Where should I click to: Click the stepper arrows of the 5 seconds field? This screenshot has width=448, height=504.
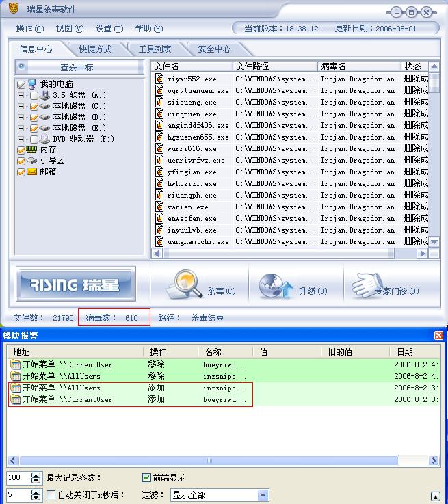point(36,494)
